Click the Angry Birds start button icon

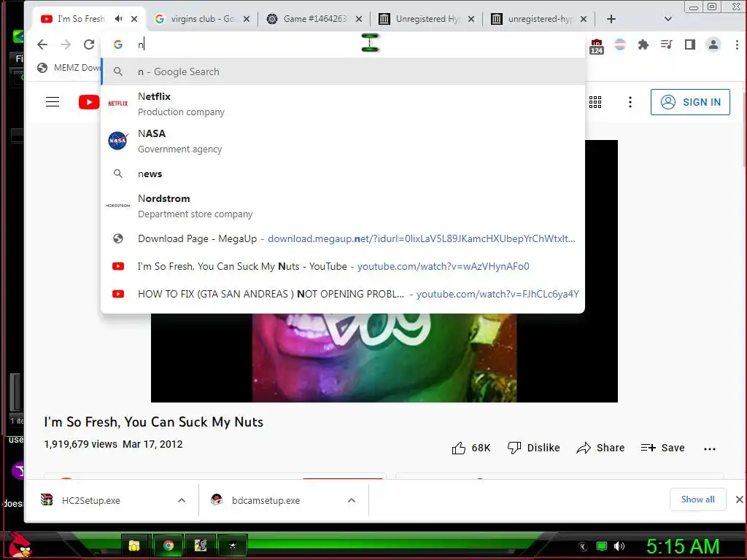coord(20,545)
